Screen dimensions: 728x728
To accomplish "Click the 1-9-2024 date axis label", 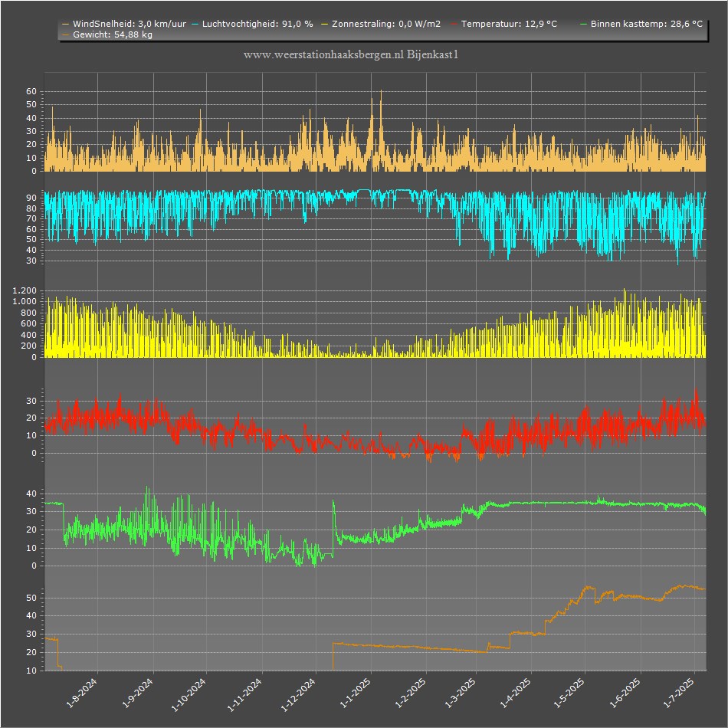I will (137, 693).
